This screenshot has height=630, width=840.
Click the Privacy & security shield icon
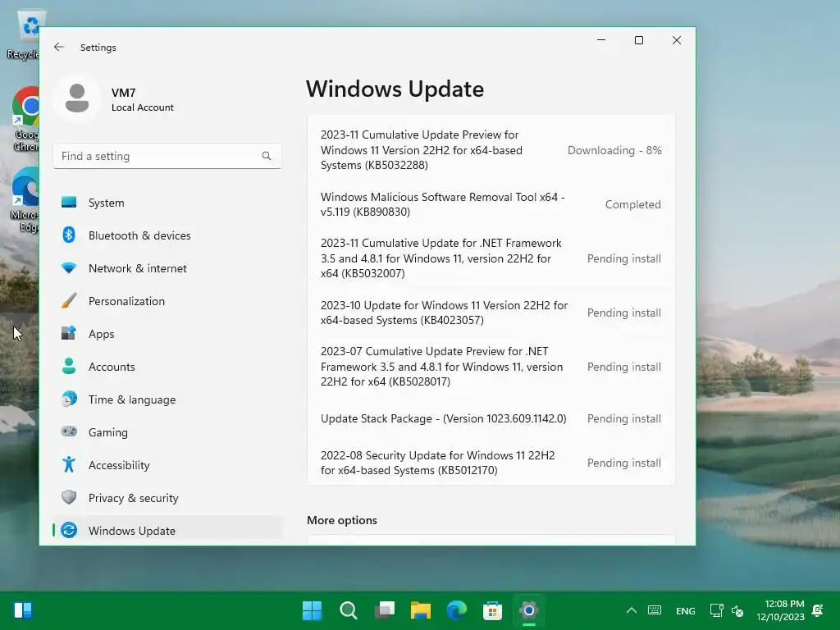point(69,498)
